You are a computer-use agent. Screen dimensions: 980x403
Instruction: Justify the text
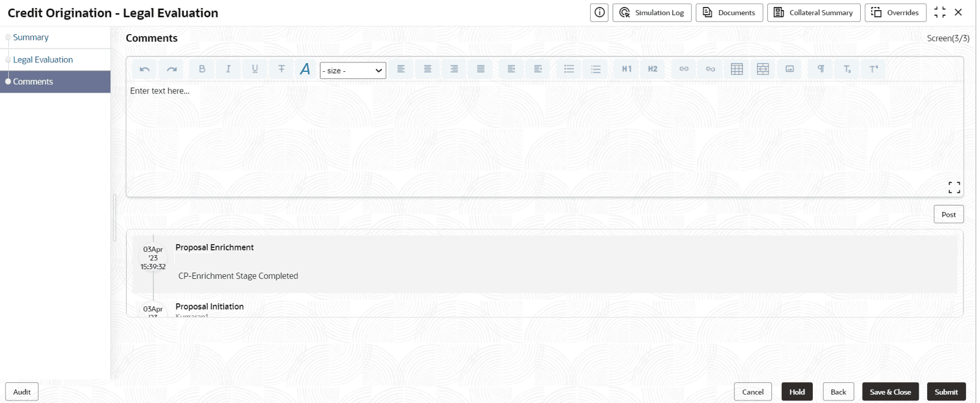point(481,69)
